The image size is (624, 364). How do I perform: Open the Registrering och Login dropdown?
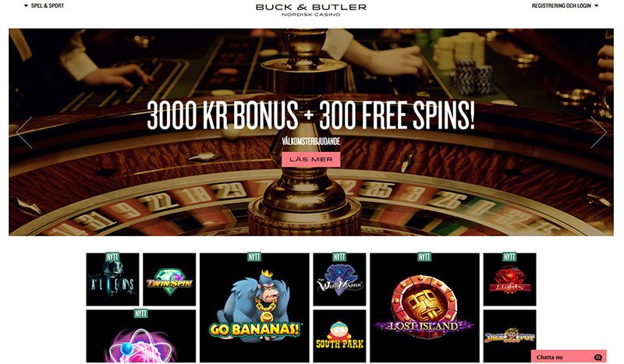[x=565, y=5]
